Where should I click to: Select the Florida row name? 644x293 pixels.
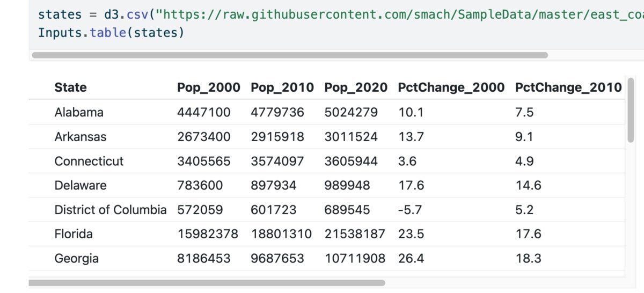pos(74,234)
